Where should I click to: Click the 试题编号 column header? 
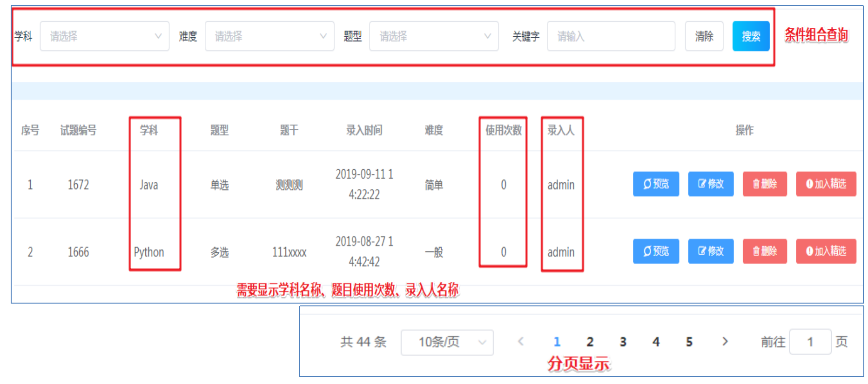(x=78, y=130)
